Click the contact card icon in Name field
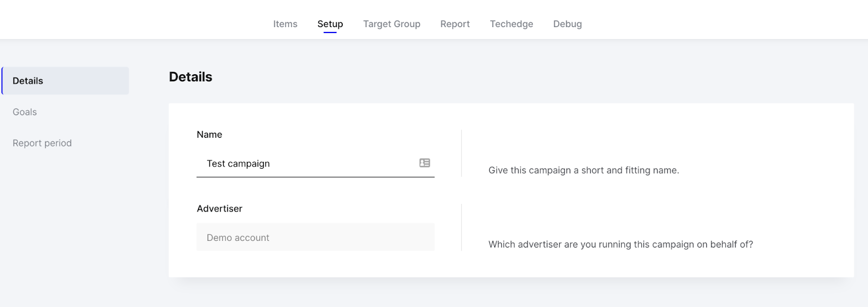The height and width of the screenshot is (307, 868). [x=425, y=163]
